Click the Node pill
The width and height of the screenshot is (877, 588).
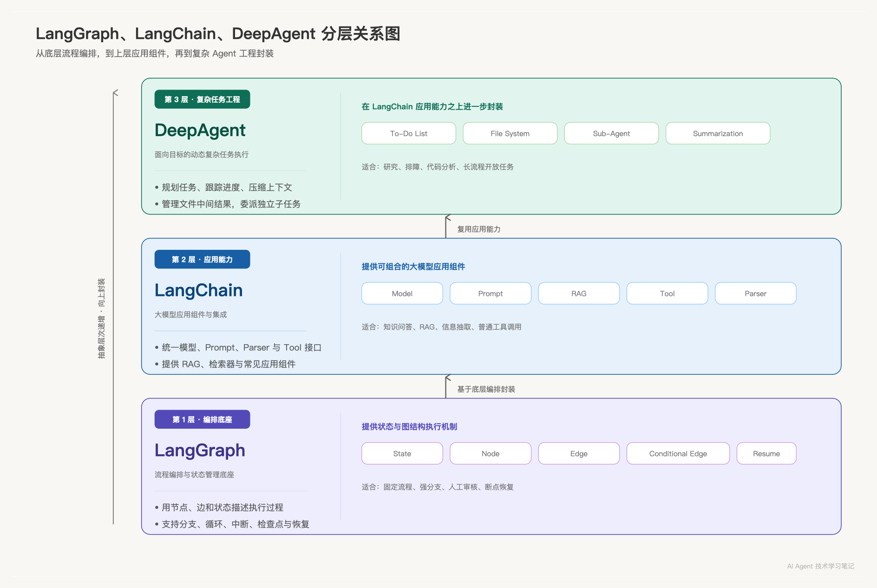coord(491,453)
